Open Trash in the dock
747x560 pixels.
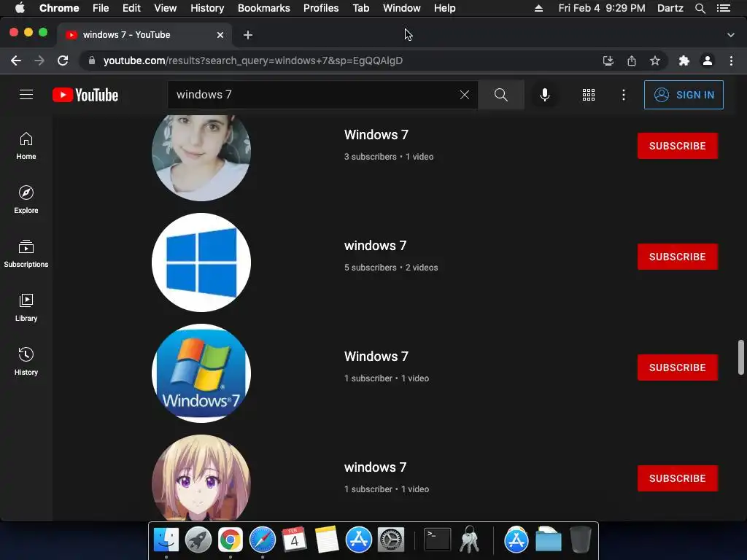point(580,540)
